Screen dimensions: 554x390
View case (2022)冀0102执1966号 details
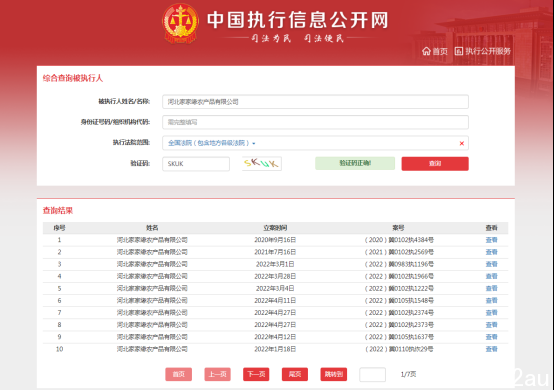click(491, 276)
